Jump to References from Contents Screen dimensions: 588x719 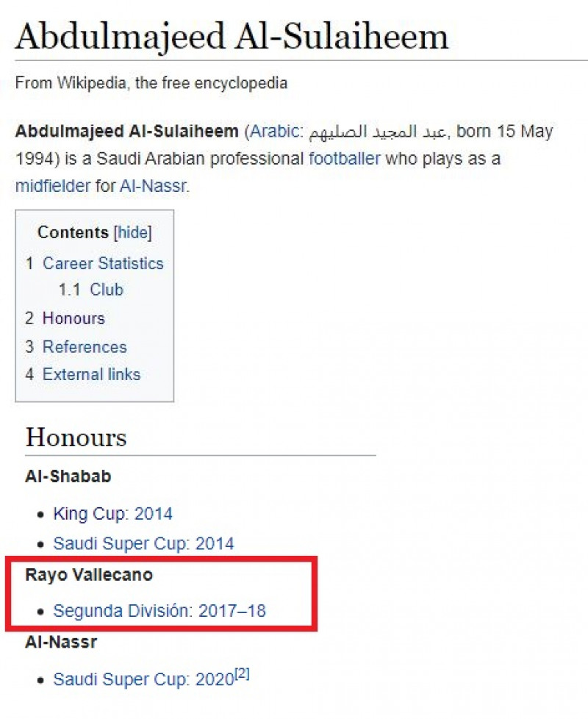coord(84,347)
